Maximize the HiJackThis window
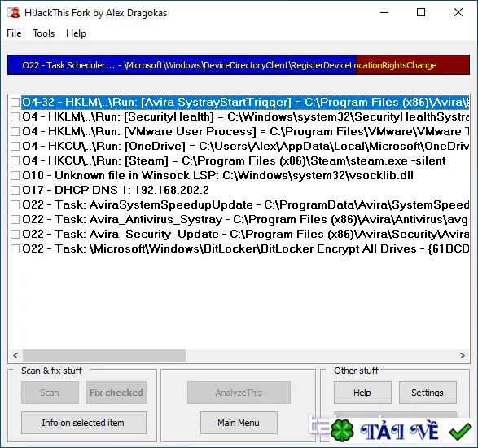Image resolution: width=478 pixels, height=448 pixels. (x=421, y=12)
